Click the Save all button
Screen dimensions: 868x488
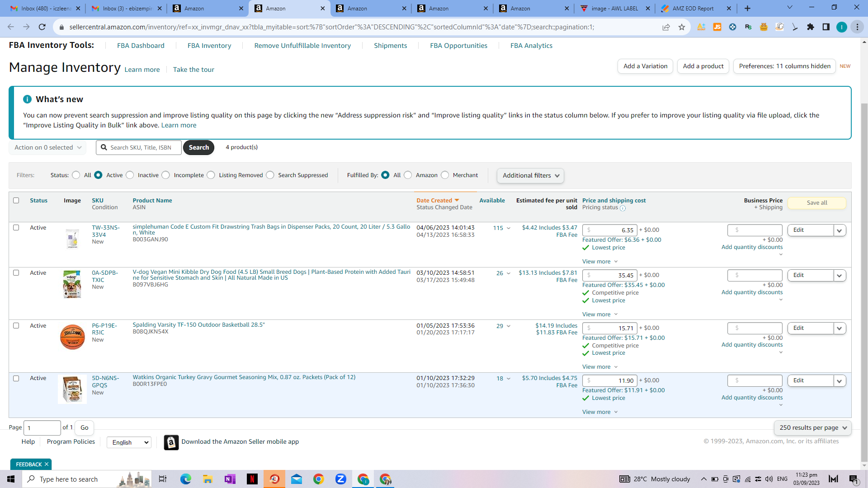click(x=817, y=203)
